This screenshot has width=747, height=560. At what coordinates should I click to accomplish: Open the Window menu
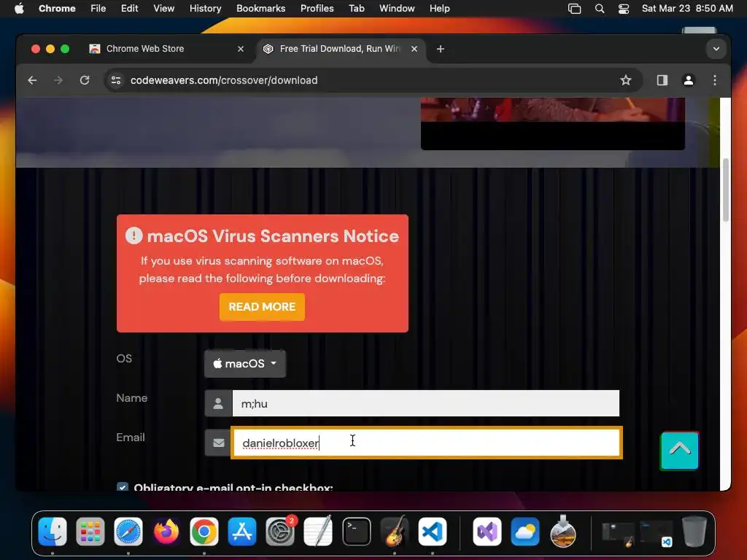point(397,8)
